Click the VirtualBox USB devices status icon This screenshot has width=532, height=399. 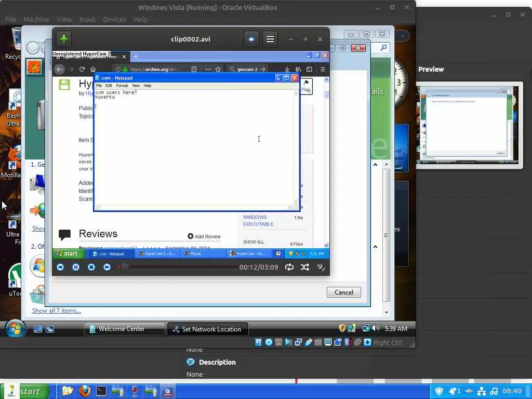coord(309,342)
